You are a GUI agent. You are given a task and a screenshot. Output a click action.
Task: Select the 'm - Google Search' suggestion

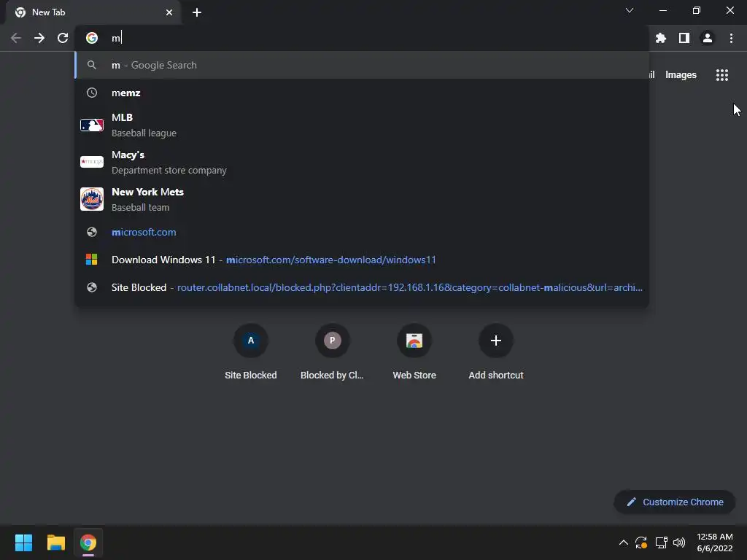coord(362,65)
